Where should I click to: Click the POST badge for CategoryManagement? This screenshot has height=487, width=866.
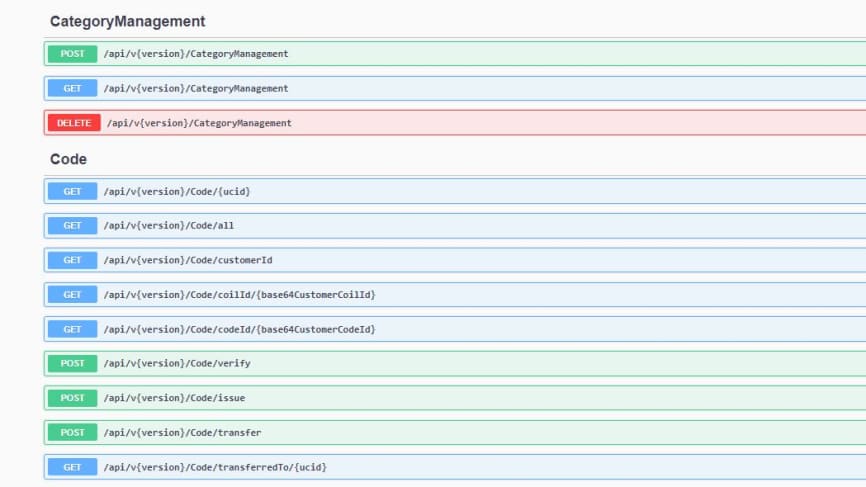[72, 54]
